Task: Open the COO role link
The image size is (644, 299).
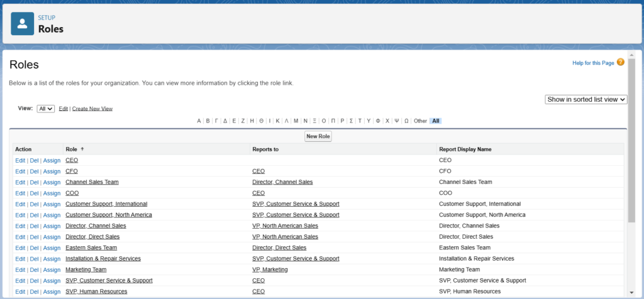Action: pos(72,193)
